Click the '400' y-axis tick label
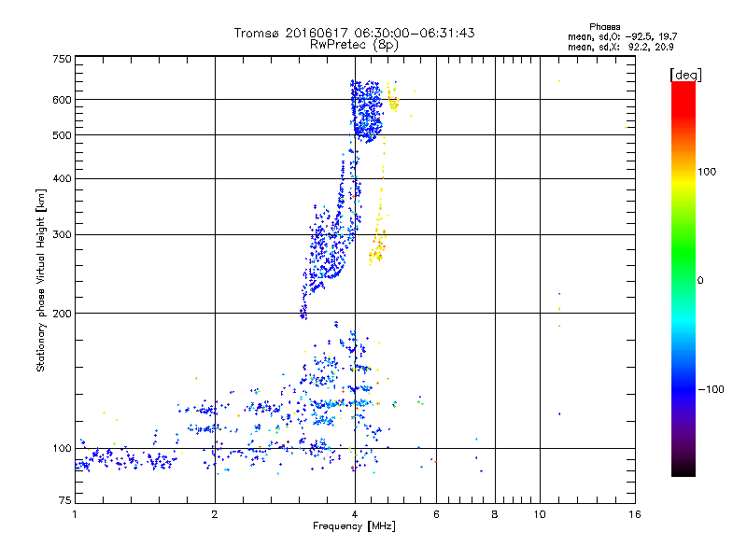Viewport: 747px width, 560px height. (62, 179)
